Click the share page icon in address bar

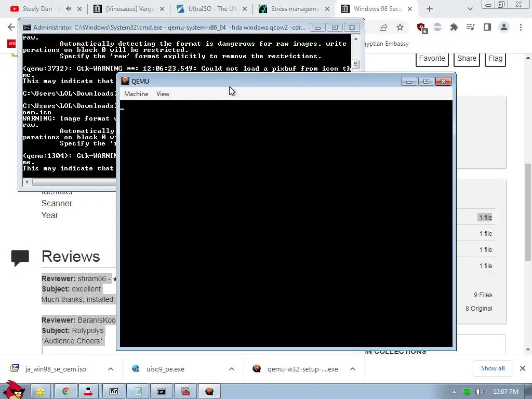pyautogui.click(x=383, y=27)
